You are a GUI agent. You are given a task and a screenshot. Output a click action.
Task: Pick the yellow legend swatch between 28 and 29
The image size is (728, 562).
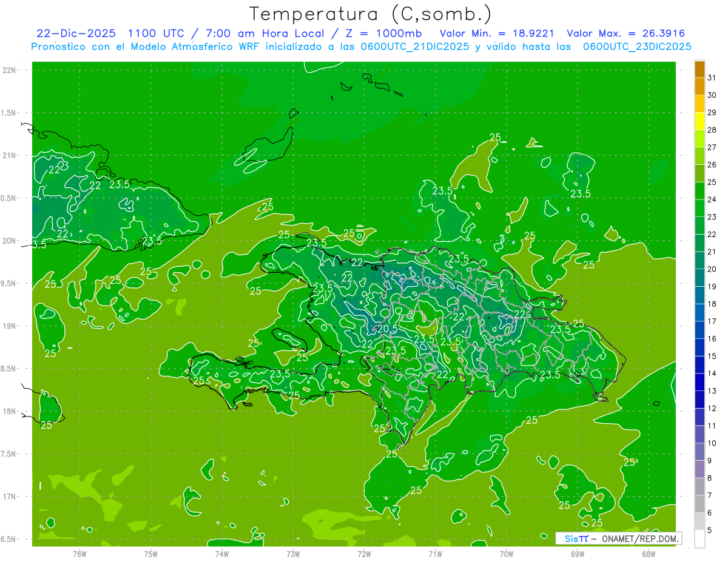(699, 121)
